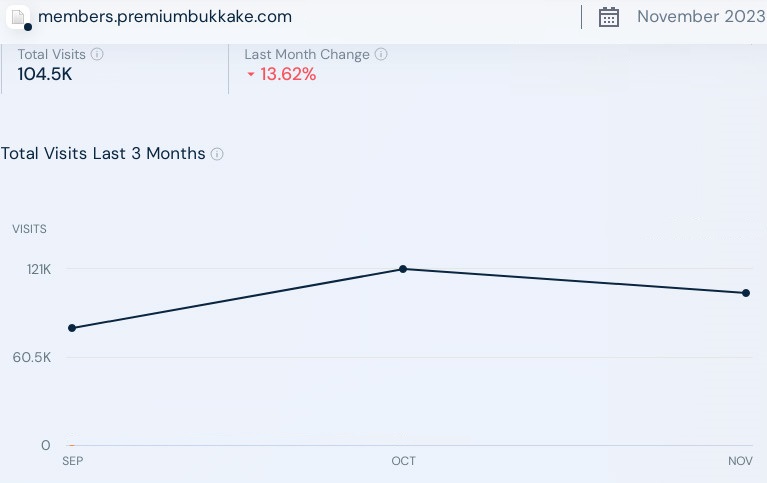Viewport: 767px width, 483px height.
Task: Open the calendar date picker icon
Action: click(609, 17)
